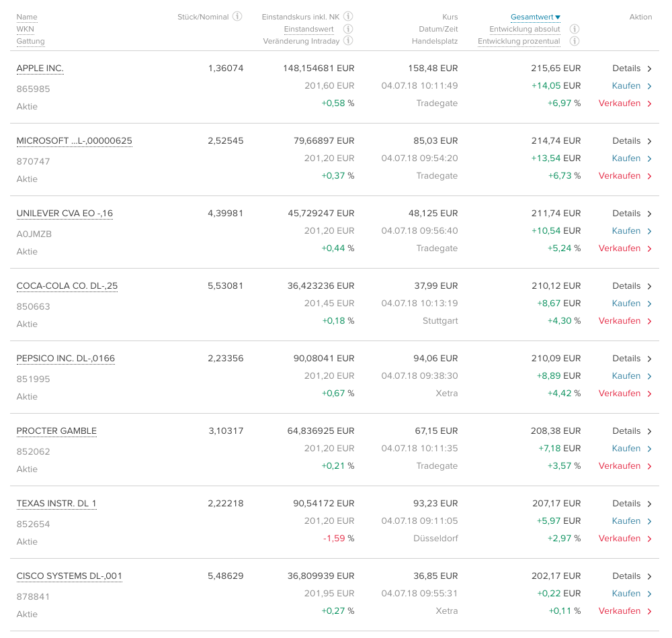Click info icon beside Entwicklung prozentual

[x=575, y=41]
